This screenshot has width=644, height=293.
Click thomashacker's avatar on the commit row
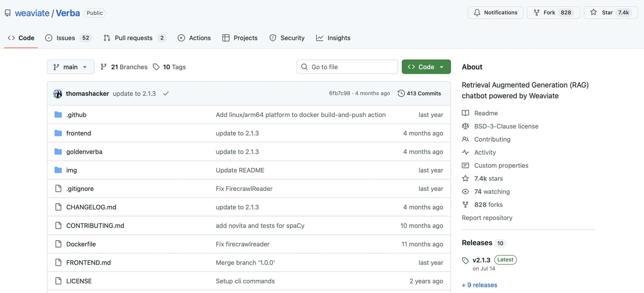point(57,93)
